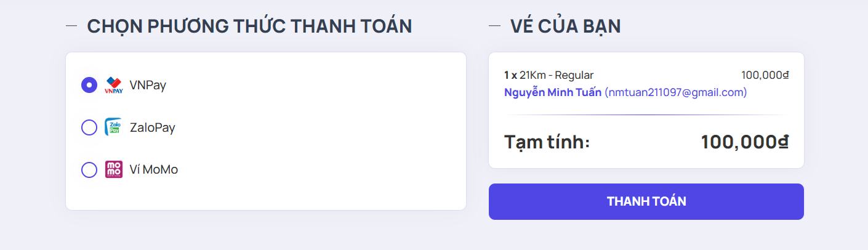Viewport: 868px width, 250px height.
Task: Click the MoMo wallet logo icon
Action: (114, 169)
